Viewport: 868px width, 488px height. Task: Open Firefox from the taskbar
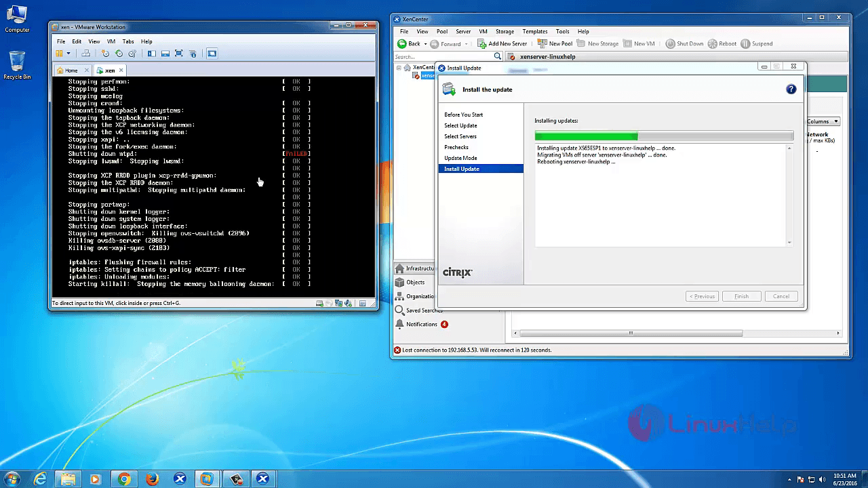[x=152, y=479]
